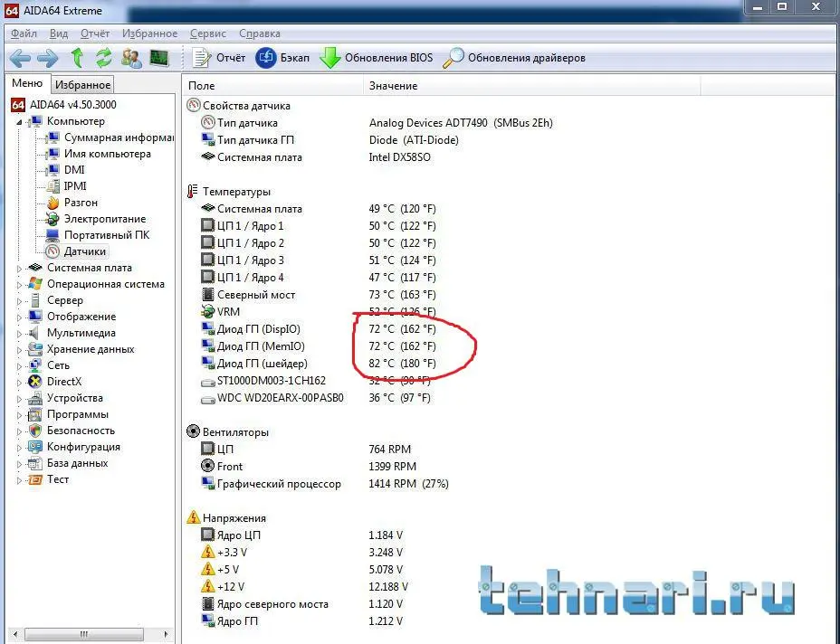This screenshot has width=840, height=644.
Task: Click the Свойства датчика section icon
Action: (193, 106)
